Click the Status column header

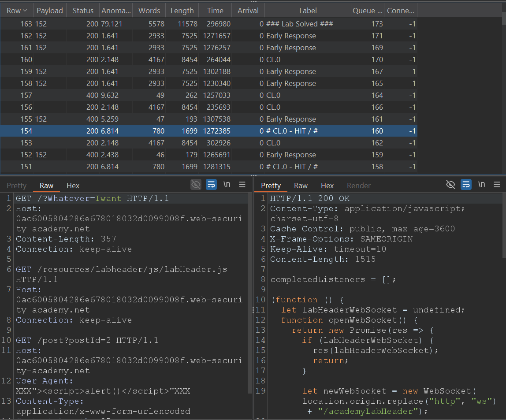click(x=83, y=11)
